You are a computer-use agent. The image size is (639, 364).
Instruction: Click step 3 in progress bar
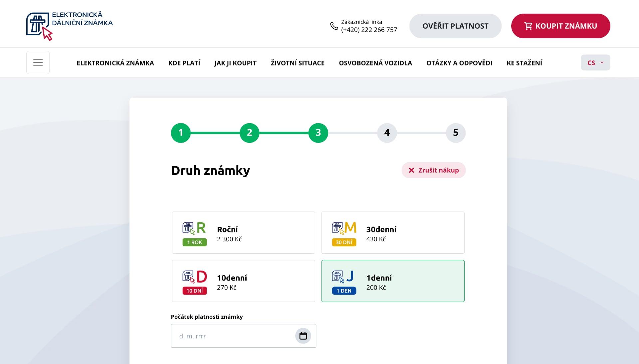318,133
